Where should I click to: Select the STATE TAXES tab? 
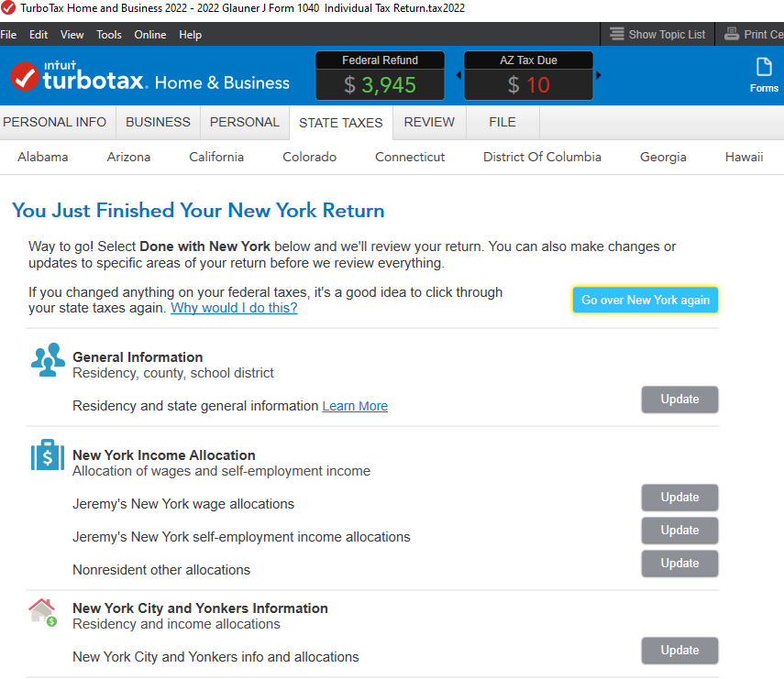[341, 123]
